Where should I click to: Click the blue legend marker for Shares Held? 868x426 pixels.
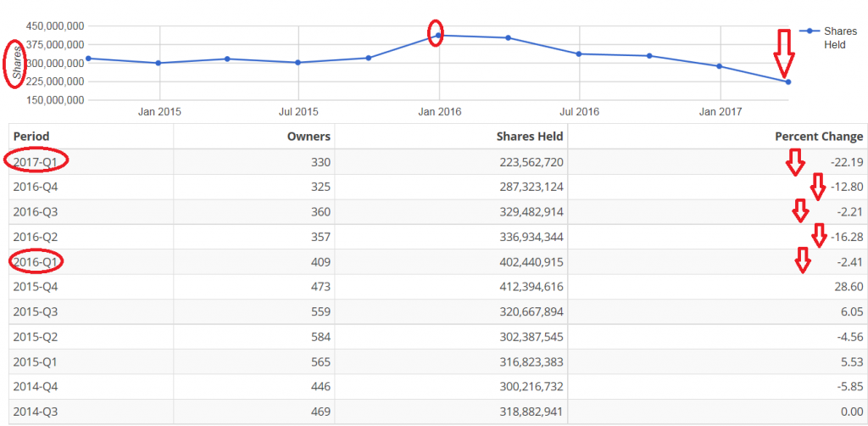coord(809,31)
